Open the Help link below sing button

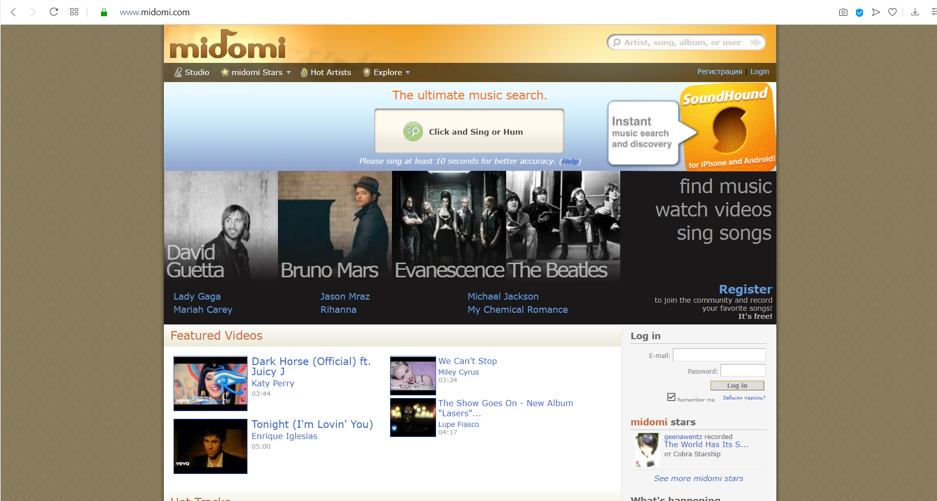[x=570, y=161]
